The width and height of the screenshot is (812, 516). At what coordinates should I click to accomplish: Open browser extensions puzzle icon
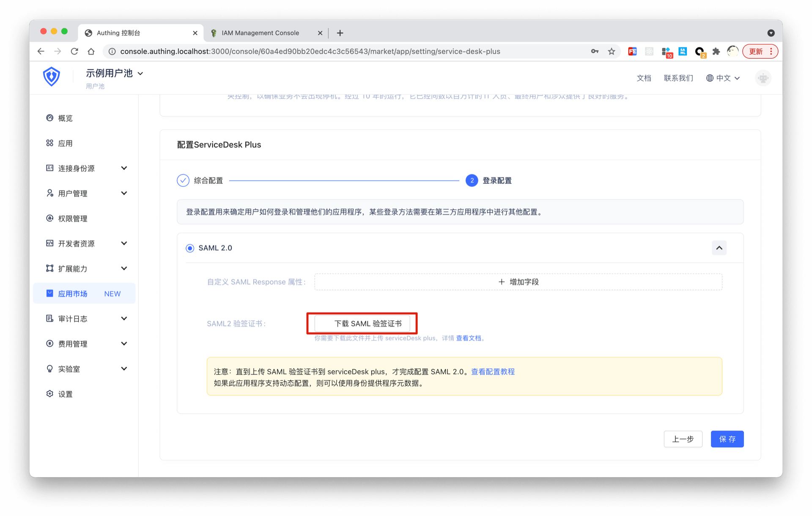click(716, 52)
